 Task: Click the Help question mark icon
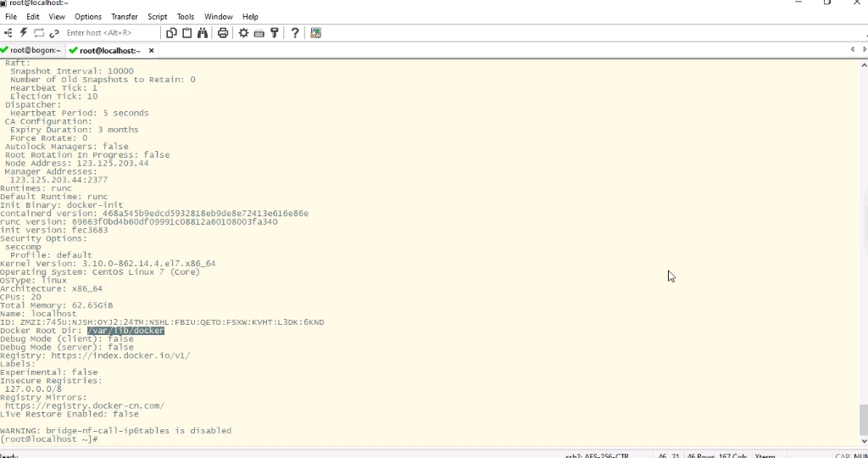point(295,33)
